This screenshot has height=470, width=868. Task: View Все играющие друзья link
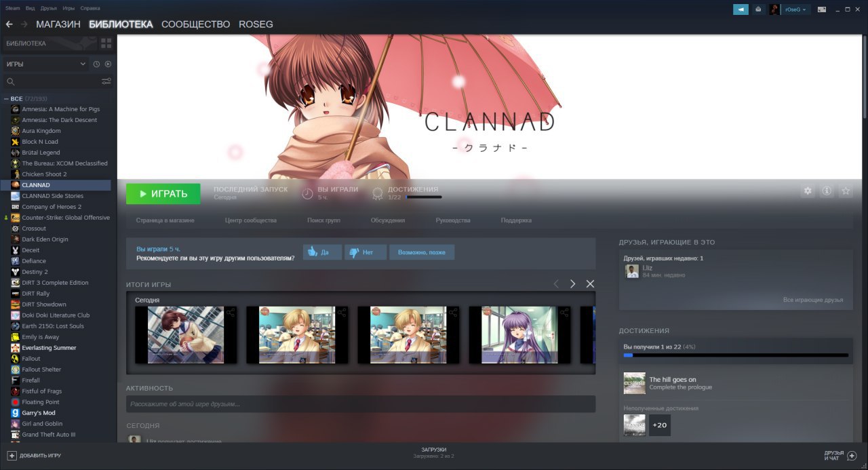pyautogui.click(x=813, y=300)
